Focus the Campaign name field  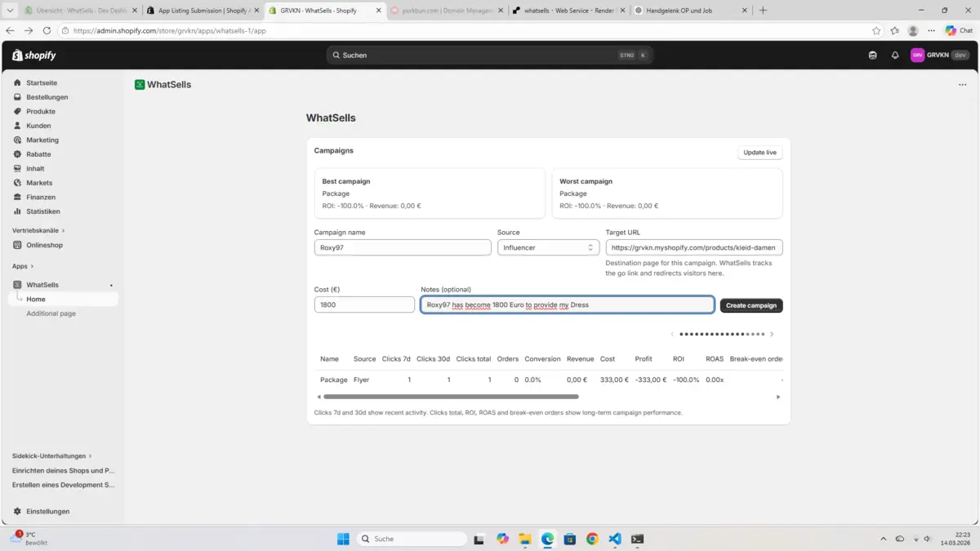click(x=403, y=247)
